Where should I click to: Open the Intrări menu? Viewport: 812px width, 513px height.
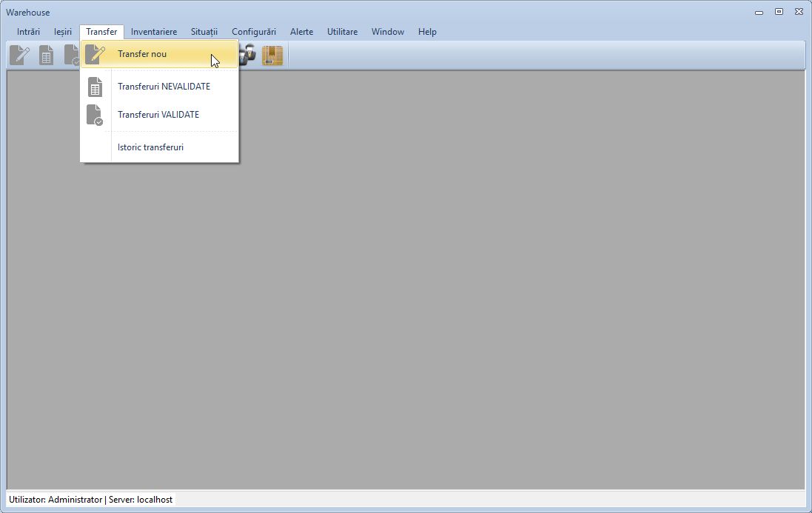(28, 32)
